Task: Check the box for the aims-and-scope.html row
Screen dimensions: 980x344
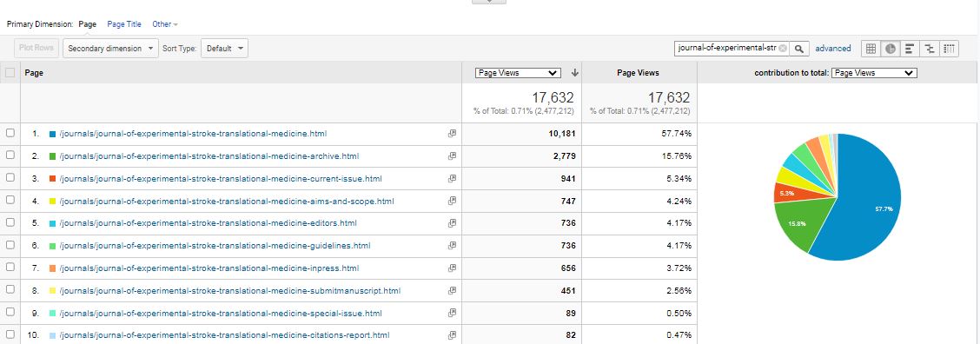Action: tap(10, 200)
